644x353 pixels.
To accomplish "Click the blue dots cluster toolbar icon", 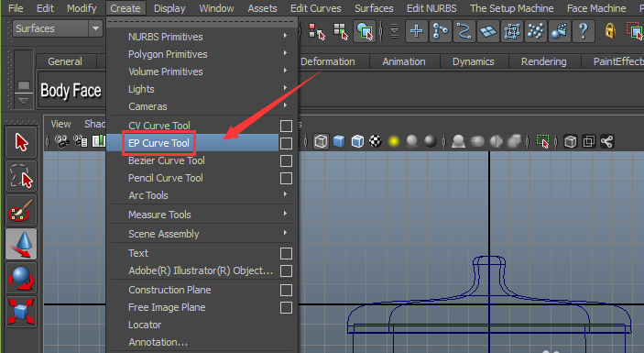I will pyautogui.click(x=536, y=31).
